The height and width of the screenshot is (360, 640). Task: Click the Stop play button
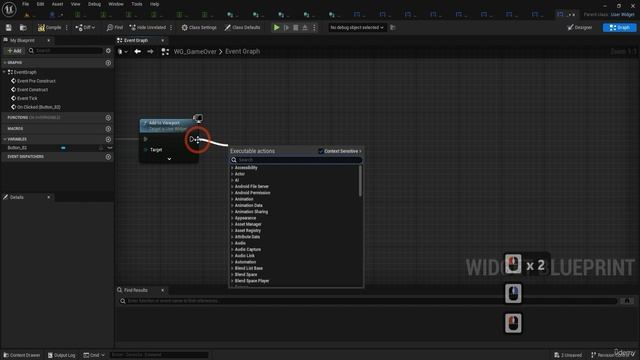click(296, 27)
